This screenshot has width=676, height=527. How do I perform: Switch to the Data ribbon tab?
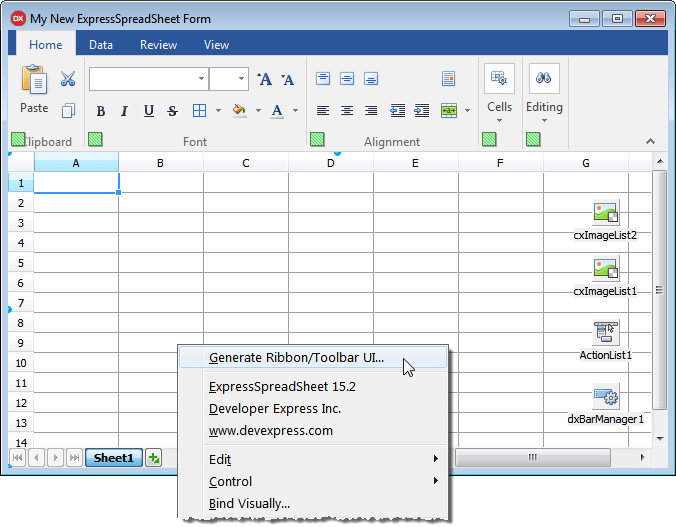pos(100,45)
